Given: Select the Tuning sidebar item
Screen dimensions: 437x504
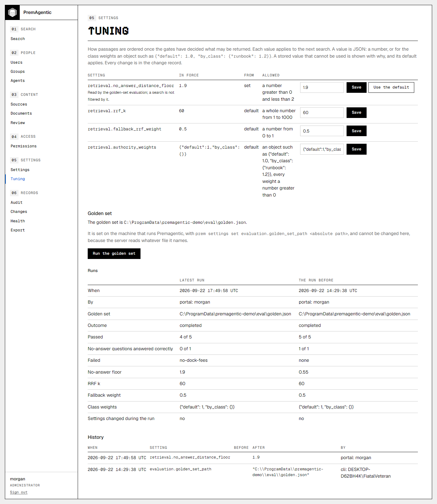Looking at the screenshot, I should point(18,179).
